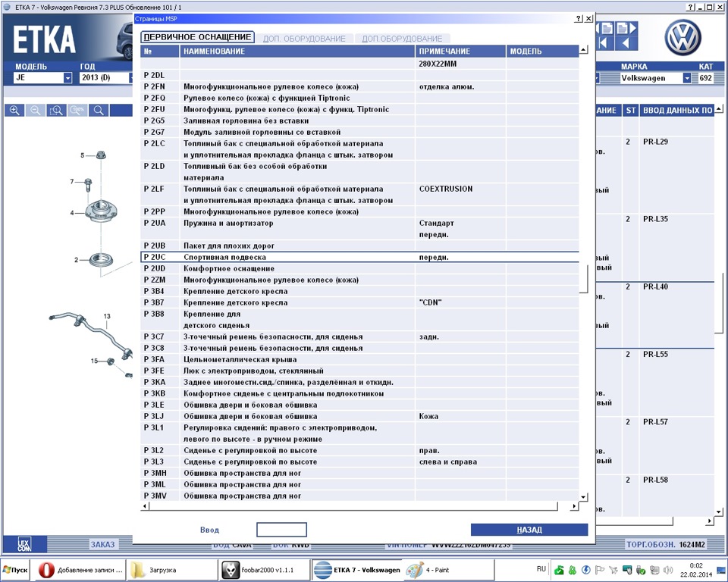
Task: Click the RU language indicator
Action: point(541,568)
